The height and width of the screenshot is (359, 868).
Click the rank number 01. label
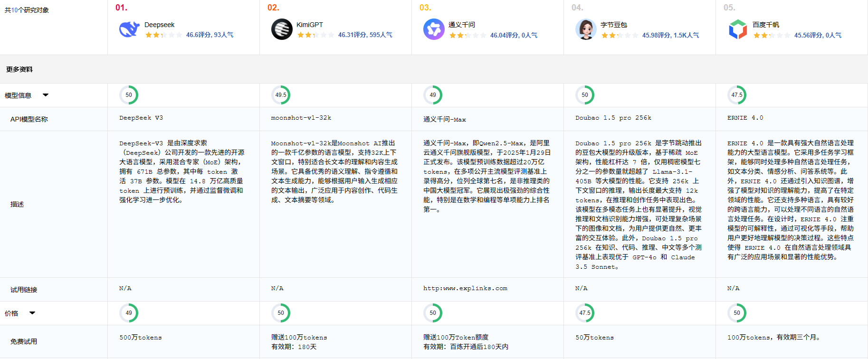coord(122,8)
